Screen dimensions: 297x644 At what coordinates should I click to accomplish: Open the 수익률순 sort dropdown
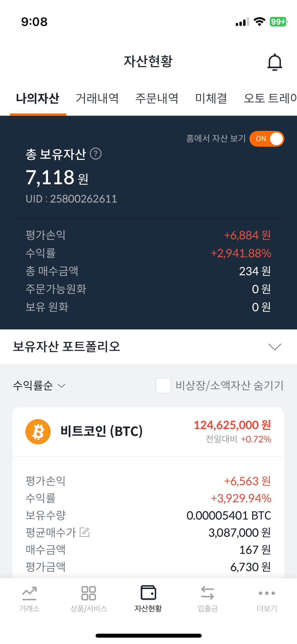(x=39, y=386)
